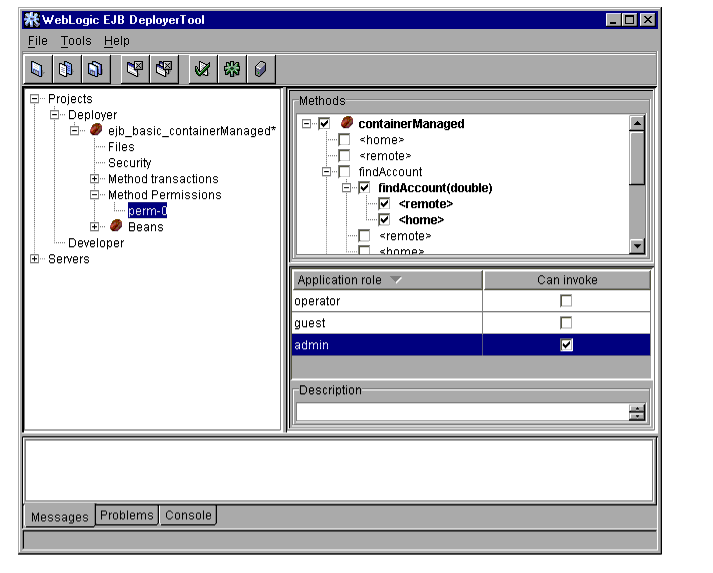Switch to the Problems tab
Screen dimensions: 713x573
[x=127, y=515]
